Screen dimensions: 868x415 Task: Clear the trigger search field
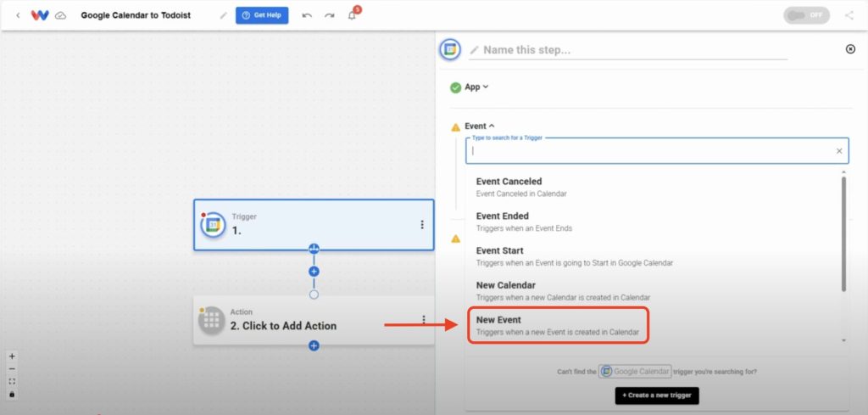[x=839, y=151]
